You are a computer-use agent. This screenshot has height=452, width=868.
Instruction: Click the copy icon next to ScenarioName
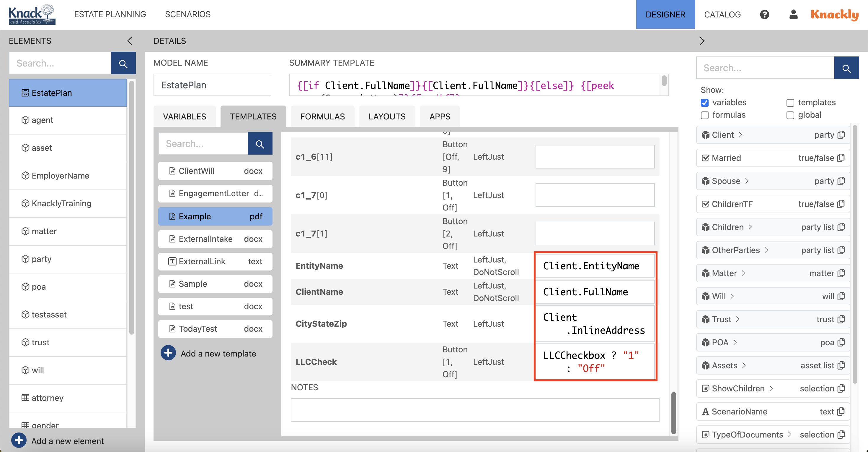click(841, 412)
